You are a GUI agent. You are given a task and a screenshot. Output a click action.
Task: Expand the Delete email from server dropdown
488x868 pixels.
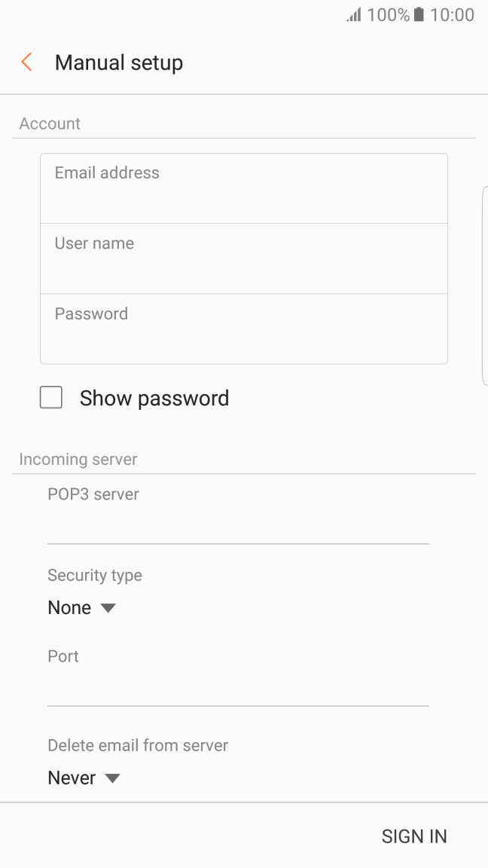click(x=84, y=778)
